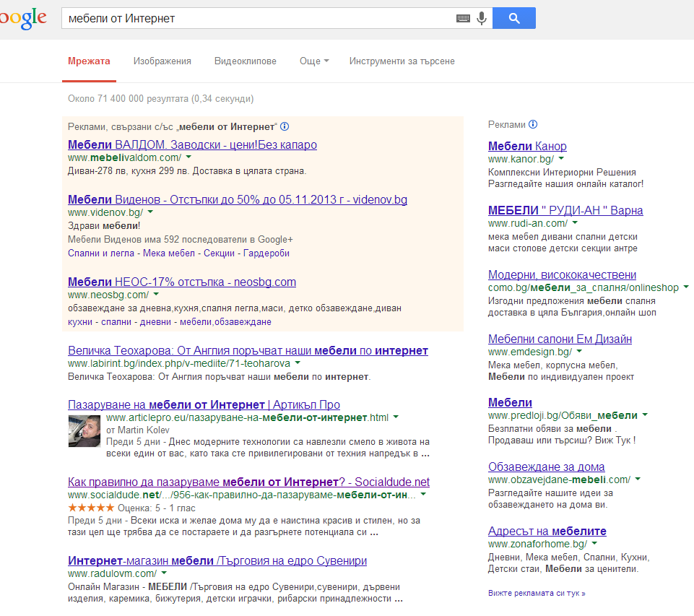Activate voice search microphone icon

(x=482, y=18)
